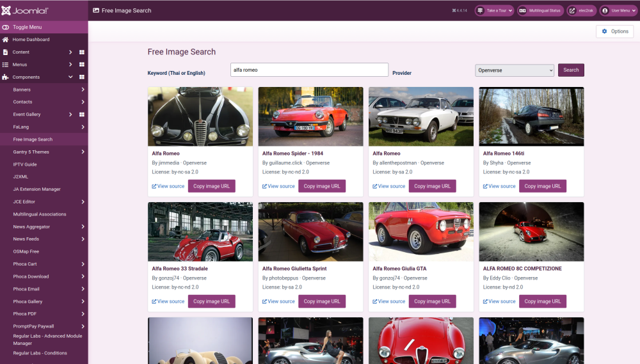
Task: View source for Alfa Romeo 33 Stradale
Action: click(168, 301)
